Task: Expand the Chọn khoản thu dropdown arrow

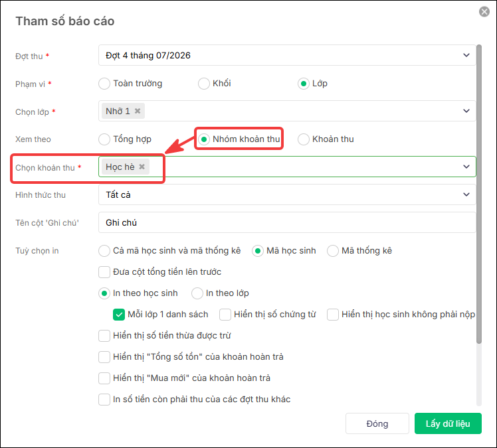Action: (x=466, y=167)
